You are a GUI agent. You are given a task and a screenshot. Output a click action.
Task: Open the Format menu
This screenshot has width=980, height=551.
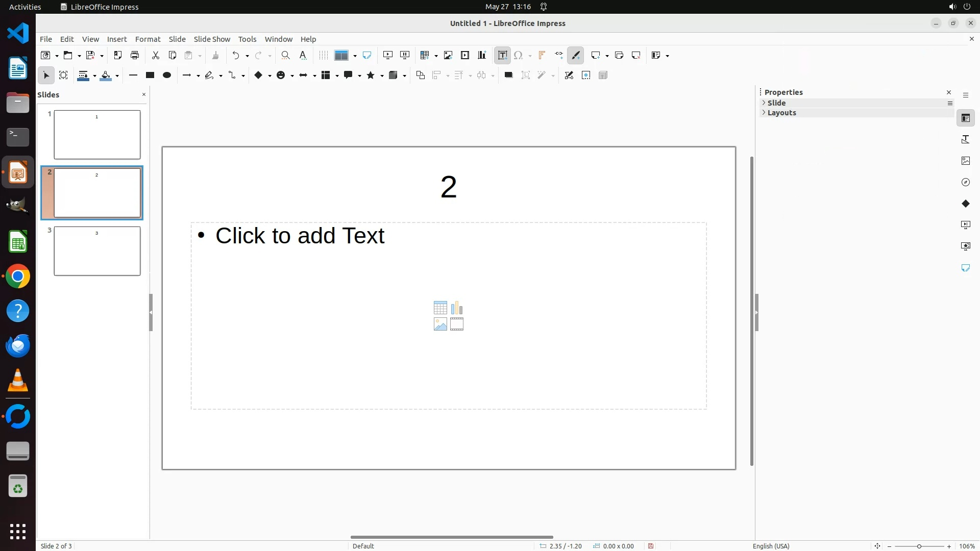pos(148,39)
